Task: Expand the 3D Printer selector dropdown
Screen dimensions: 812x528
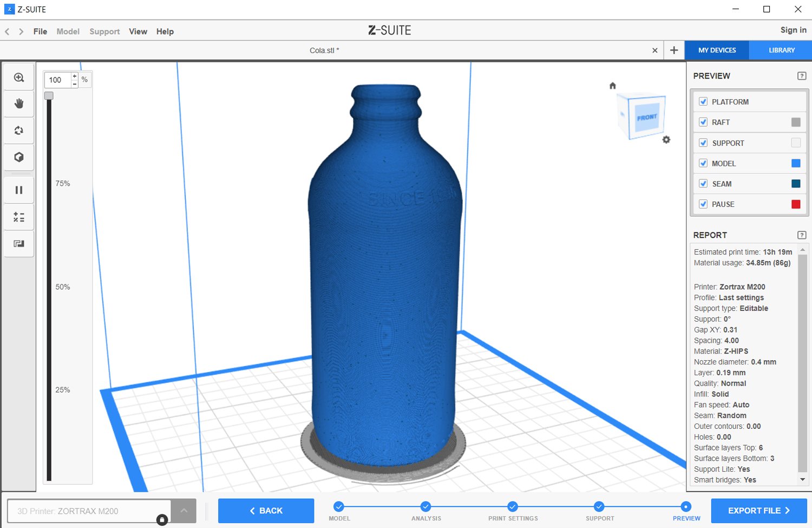Action: (184, 511)
